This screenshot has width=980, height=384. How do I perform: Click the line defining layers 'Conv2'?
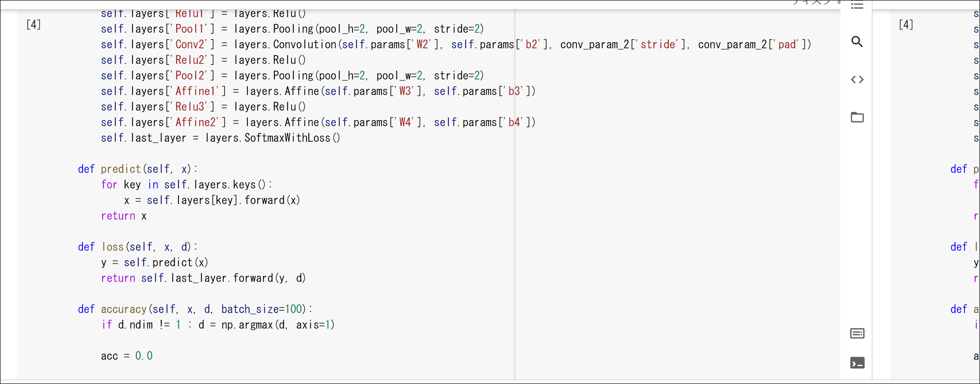[x=456, y=45]
